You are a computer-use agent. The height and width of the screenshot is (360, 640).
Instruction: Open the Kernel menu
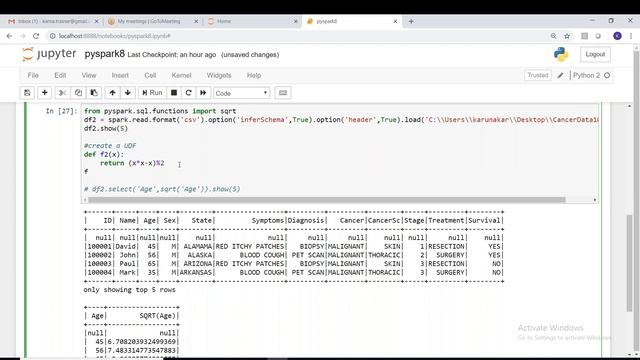point(181,76)
